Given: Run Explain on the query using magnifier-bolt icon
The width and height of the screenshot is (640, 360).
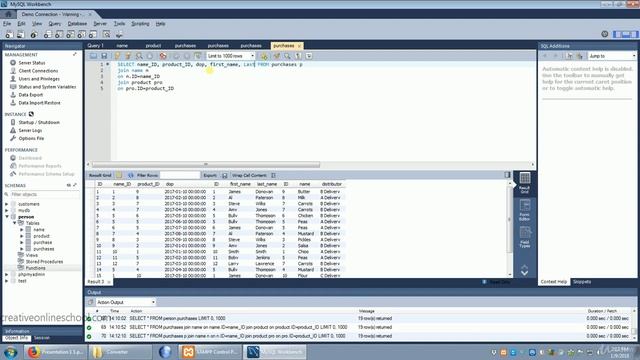Looking at the screenshot, I should pyautogui.click(x=139, y=56).
